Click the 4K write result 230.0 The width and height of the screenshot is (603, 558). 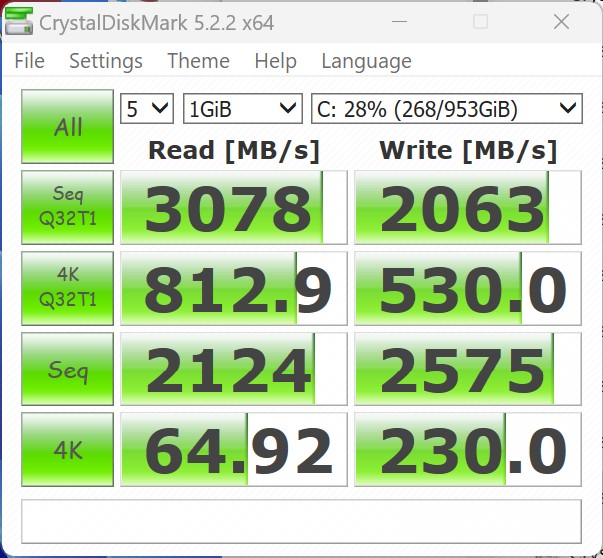pyautogui.click(x=468, y=450)
